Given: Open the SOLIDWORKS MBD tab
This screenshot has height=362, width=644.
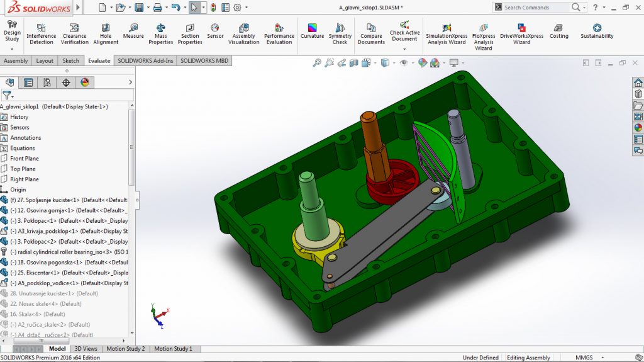Looking at the screenshot, I should (x=204, y=61).
